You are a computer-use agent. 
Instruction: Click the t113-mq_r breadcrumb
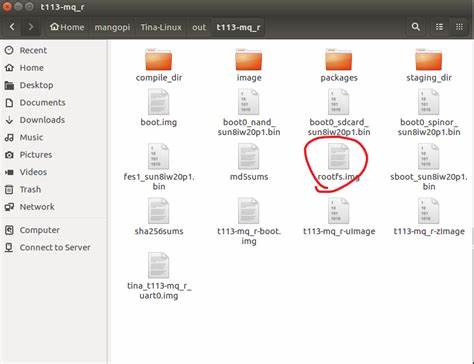click(238, 27)
